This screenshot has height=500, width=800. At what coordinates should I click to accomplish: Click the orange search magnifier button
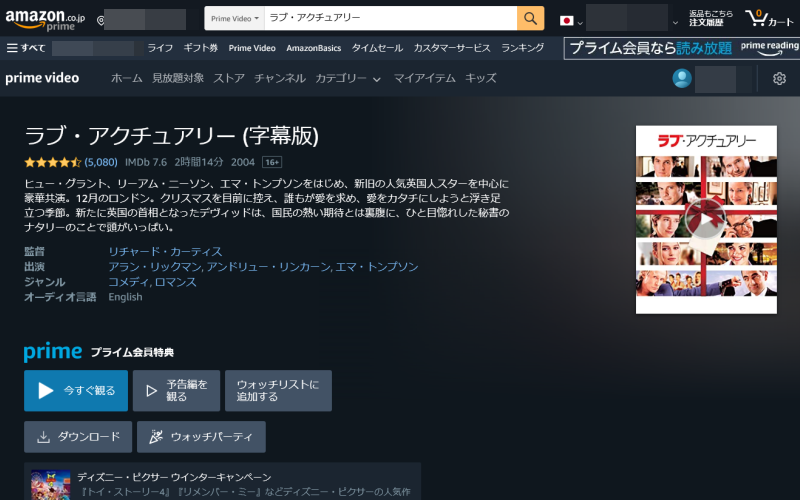click(x=530, y=18)
